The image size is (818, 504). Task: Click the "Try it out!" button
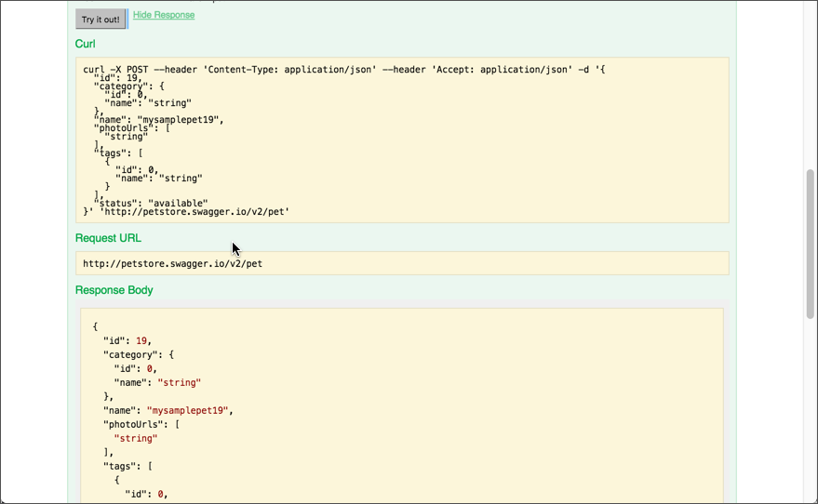(x=100, y=20)
